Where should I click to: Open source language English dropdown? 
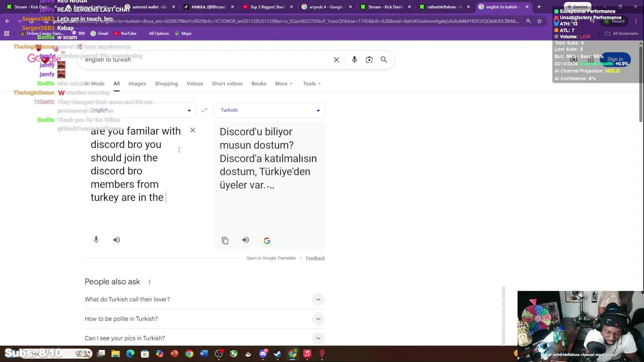140,110
